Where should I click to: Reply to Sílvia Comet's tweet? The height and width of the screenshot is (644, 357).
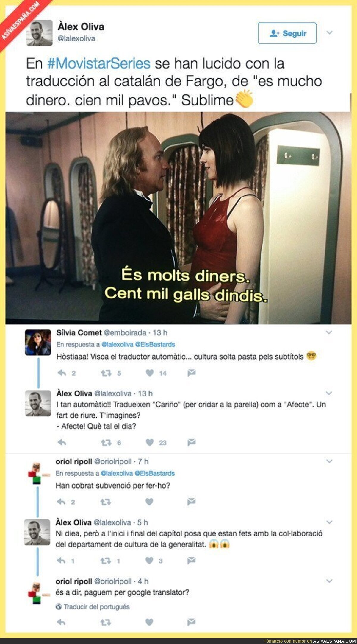(x=62, y=373)
